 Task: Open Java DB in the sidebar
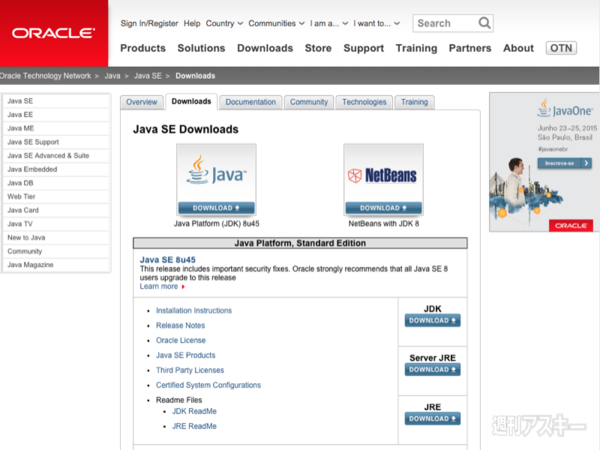coord(56,183)
